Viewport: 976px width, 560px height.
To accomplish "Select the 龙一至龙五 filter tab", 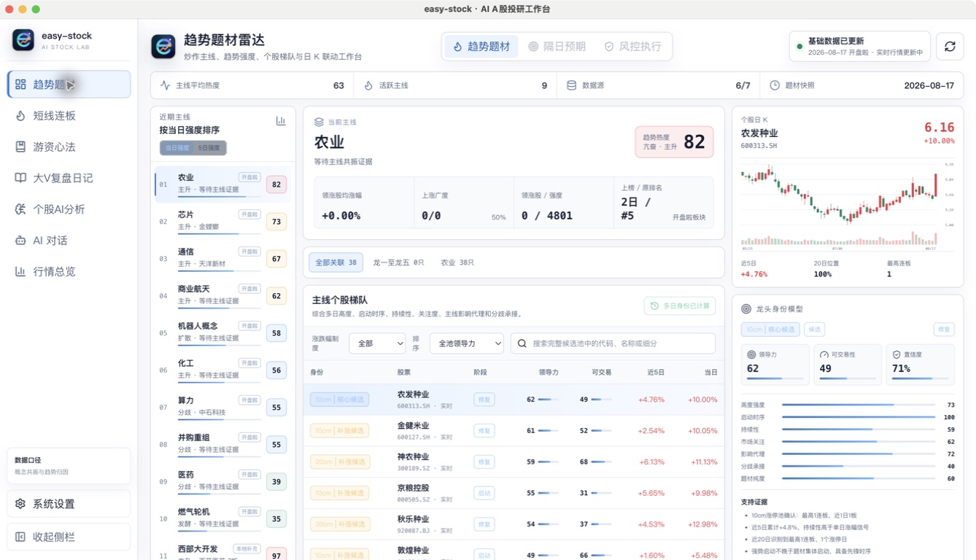I will (x=398, y=262).
